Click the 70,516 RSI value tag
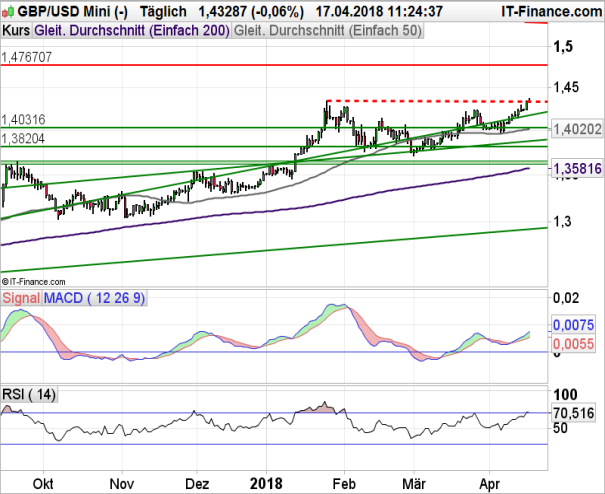The width and height of the screenshot is (605, 494). (573, 413)
